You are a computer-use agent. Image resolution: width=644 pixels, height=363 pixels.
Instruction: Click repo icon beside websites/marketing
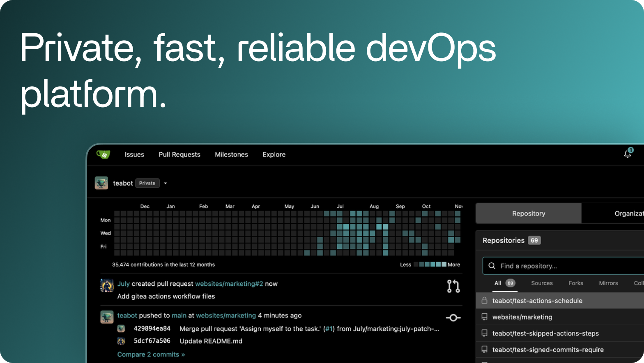coord(485,317)
